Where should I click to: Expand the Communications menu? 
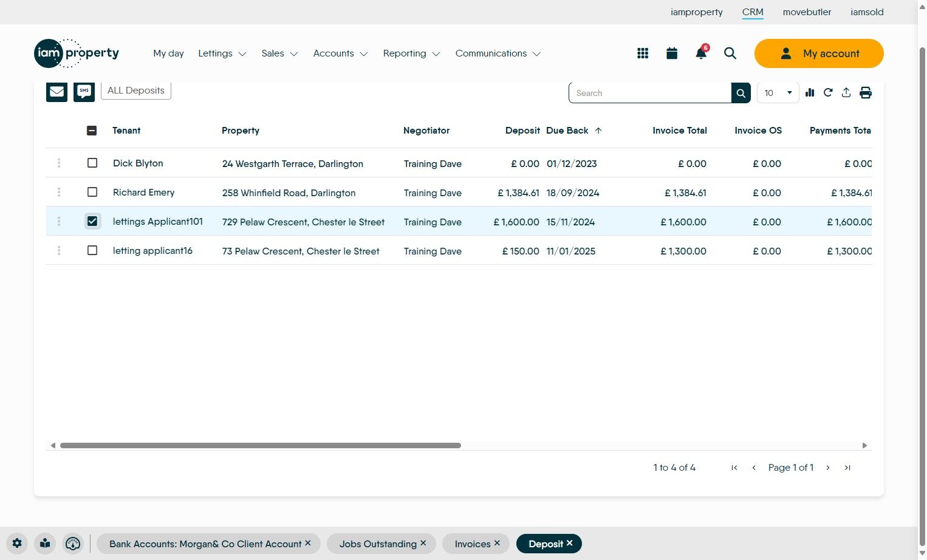click(x=498, y=53)
